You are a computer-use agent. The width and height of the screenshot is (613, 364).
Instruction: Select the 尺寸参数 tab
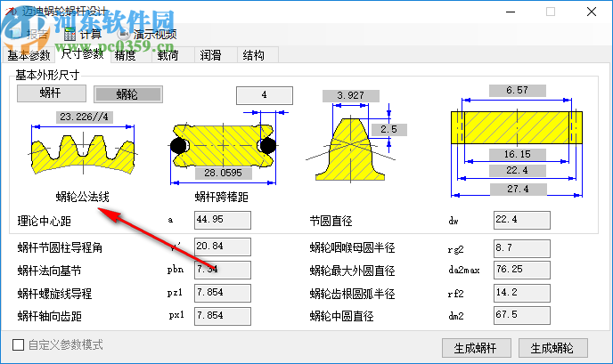(83, 54)
